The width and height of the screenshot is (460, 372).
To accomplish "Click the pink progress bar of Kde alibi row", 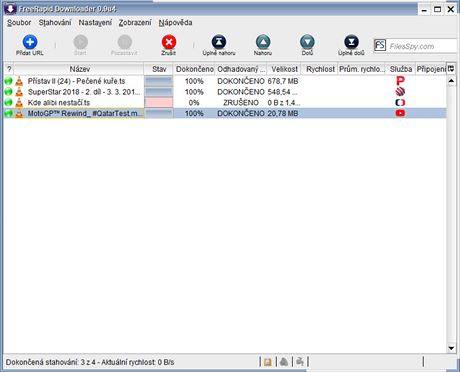I will (159, 102).
